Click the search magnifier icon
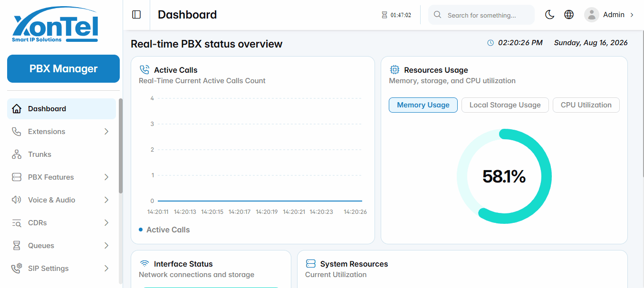The width and height of the screenshot is (644, 288). click(438, 15)
